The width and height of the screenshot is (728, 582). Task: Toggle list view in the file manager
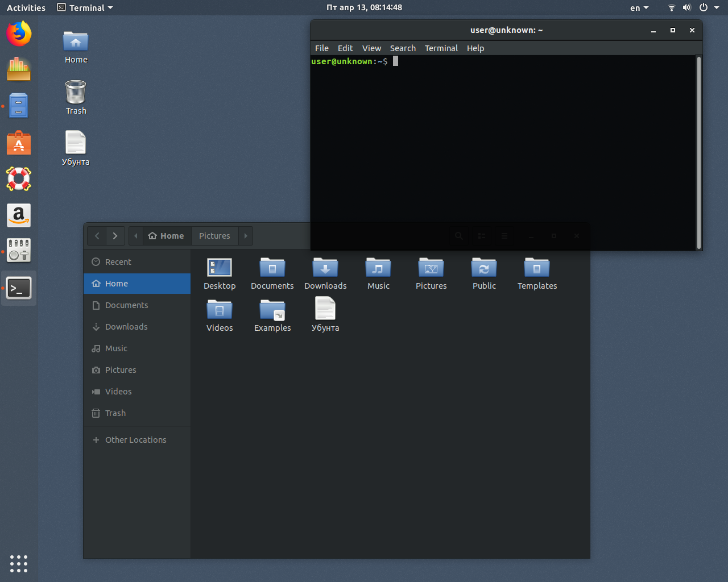481,236
